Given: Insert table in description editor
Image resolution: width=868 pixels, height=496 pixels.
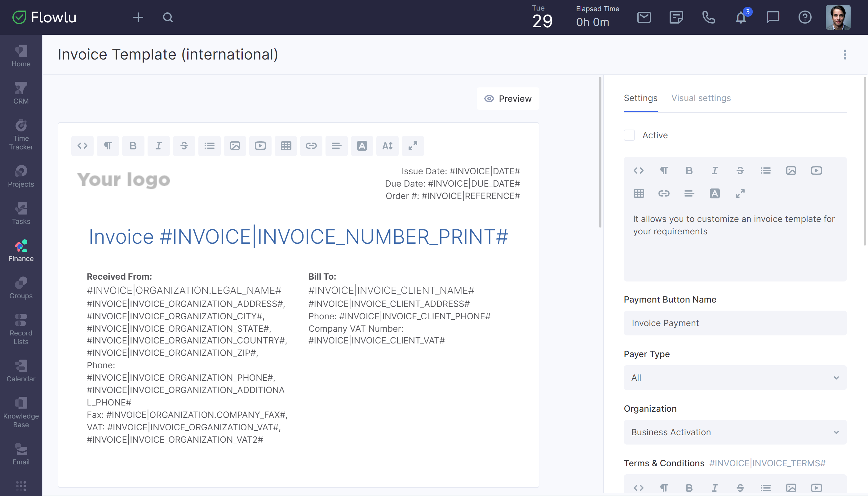Looking at the screenshot, I should tap(639, 193).
